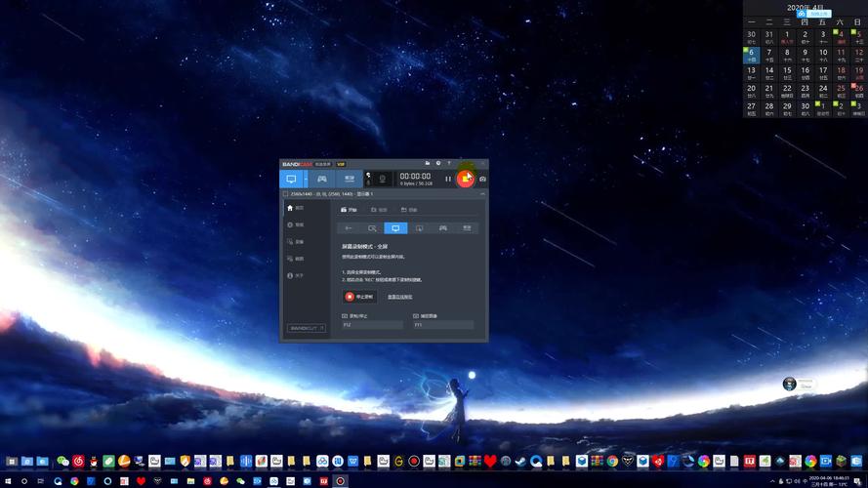Click the camera screenshot capture icon
The image size is (868, 488).
pyautogui.click(x=482, y=179)
